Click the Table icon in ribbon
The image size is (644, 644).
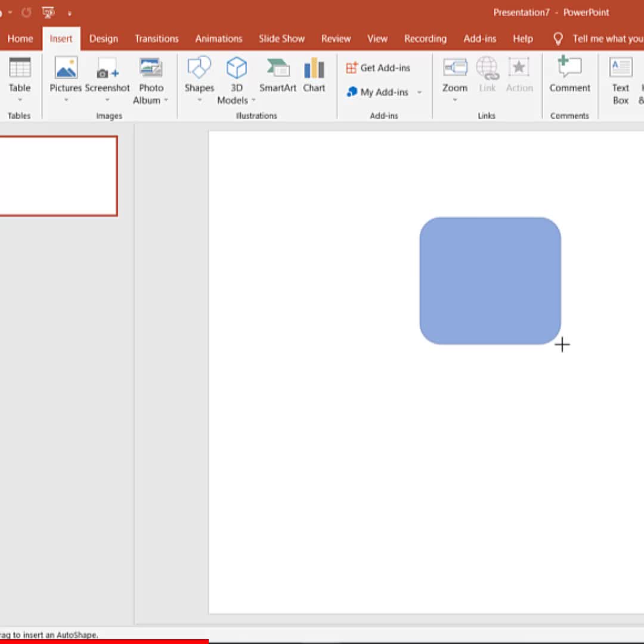click(x=20, y=69)
